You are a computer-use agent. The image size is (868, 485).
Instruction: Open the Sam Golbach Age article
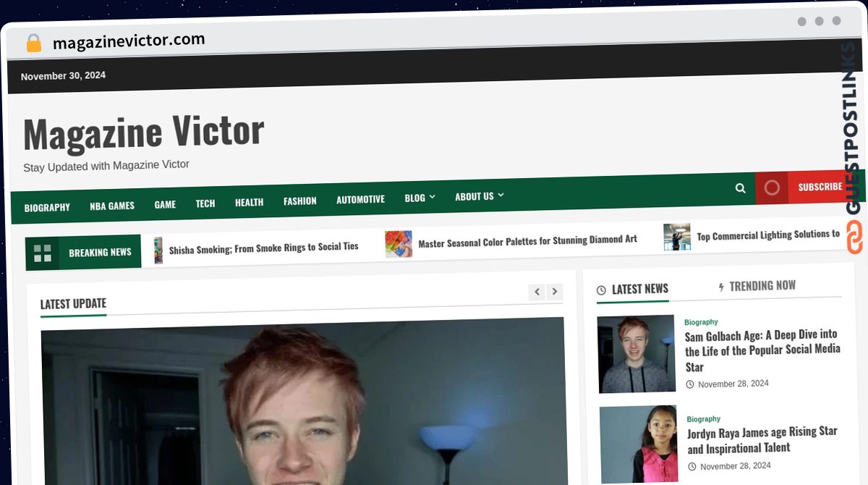coord(762,350)
